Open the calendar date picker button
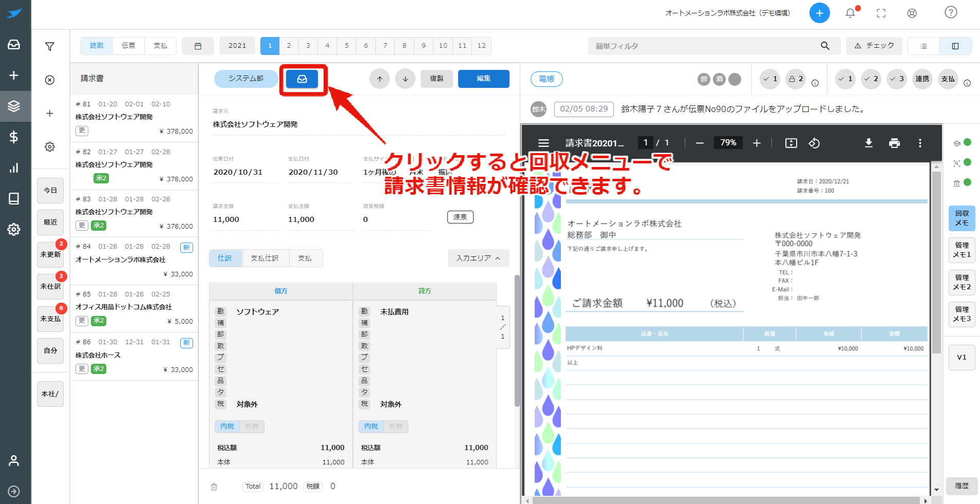 [x=198, y=46]
